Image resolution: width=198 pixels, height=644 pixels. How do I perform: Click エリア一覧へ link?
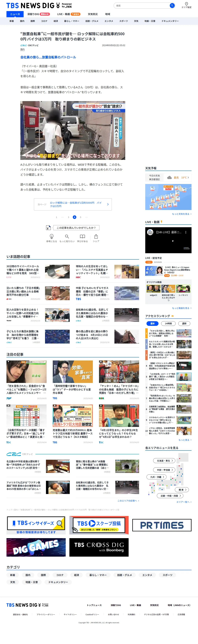(x=184, y=502)
